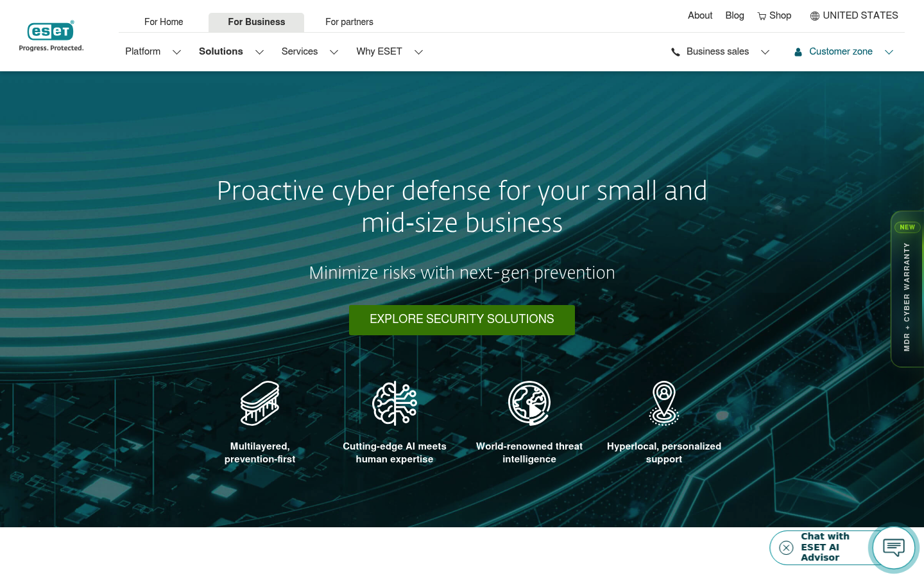Click the Proactive cyber defense headline
This screenshot has height=578, width=924.
462,207
